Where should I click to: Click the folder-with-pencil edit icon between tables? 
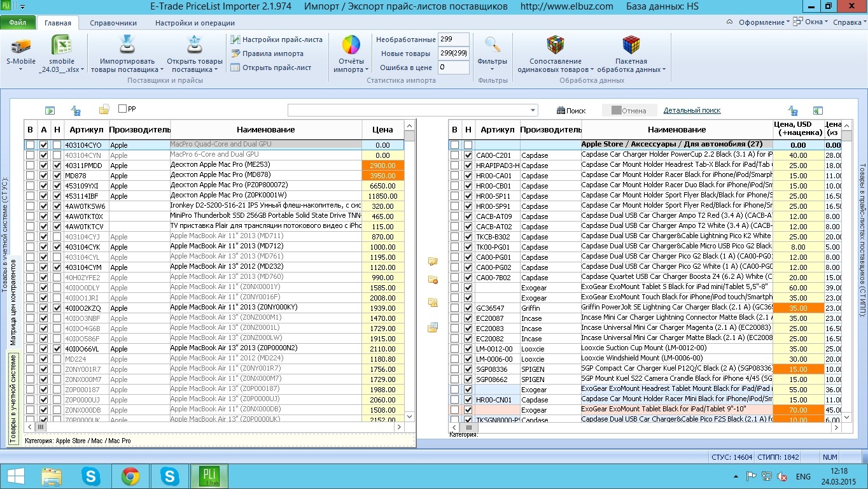coord(433,261)
